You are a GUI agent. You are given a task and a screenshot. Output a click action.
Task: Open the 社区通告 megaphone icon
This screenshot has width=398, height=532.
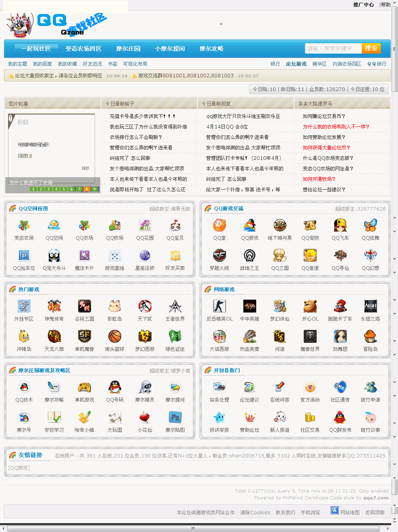340,387
